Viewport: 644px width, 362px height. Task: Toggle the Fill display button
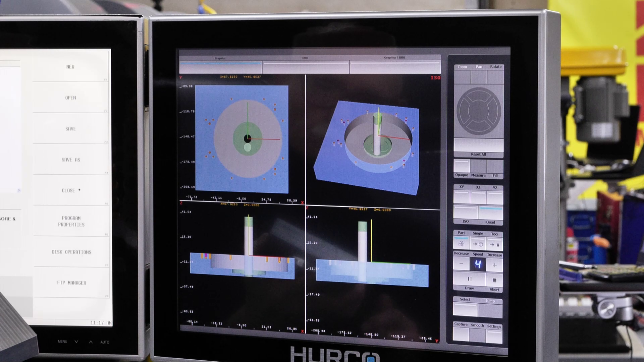pos(495,167)
